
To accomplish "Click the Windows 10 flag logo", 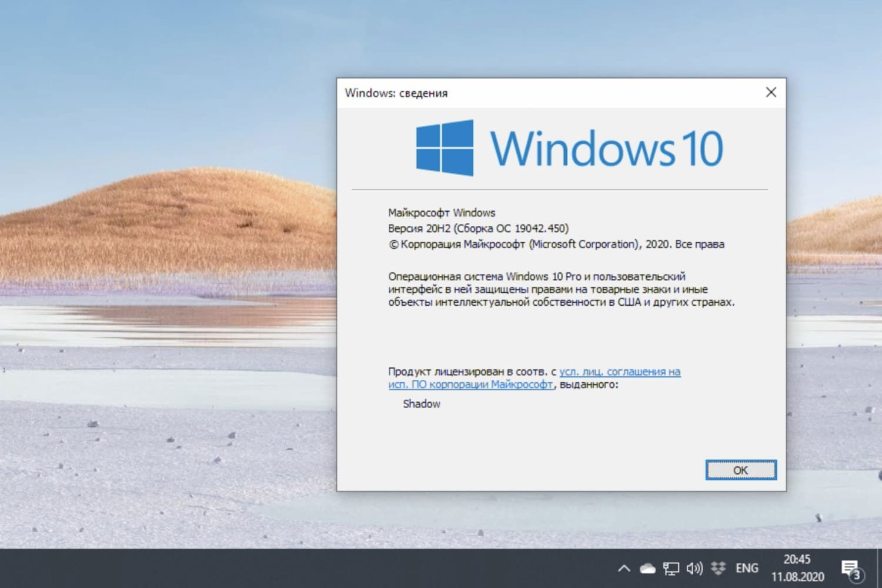I will 444,146.
